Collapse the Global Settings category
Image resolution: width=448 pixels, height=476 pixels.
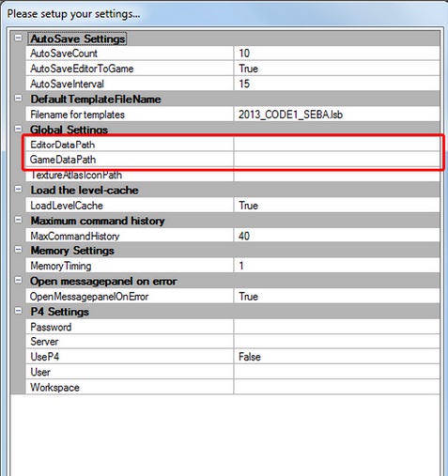[19, 129]
